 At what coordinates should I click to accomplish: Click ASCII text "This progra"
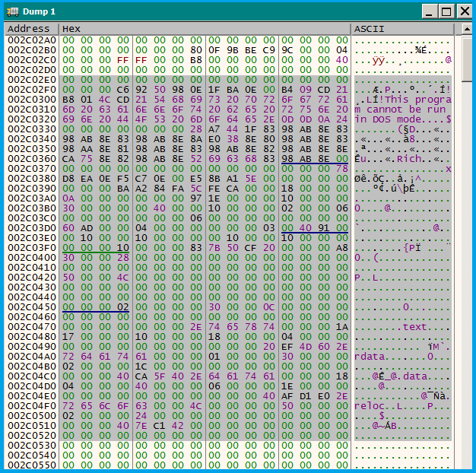coord(419,99)
